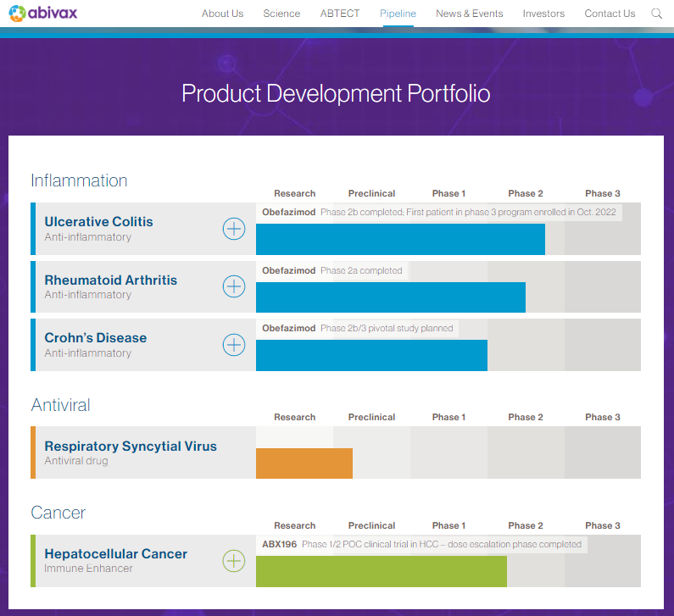The height and width of the screenshot is (616, 674).
Task: Open the About Us menu
Action: [x=223, y=14]
